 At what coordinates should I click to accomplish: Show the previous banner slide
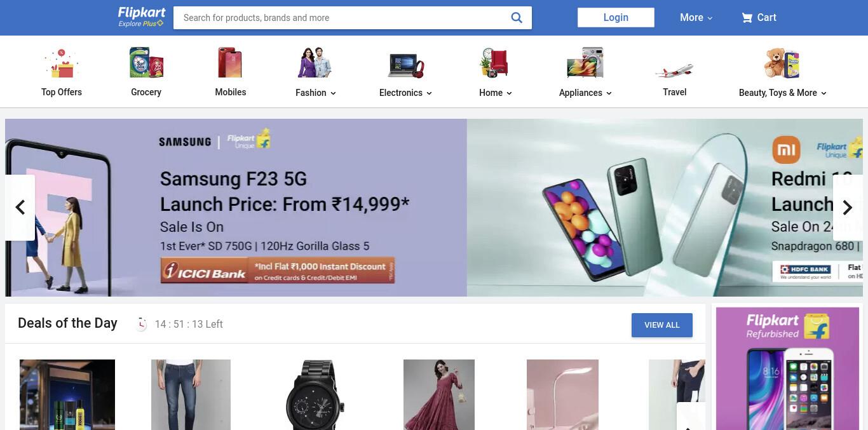click(x=20, y=208)
